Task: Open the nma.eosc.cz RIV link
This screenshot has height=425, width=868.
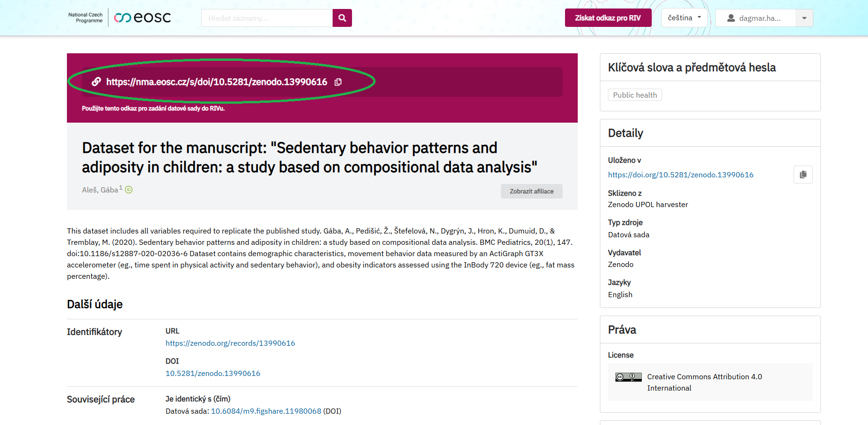Action: point(216,82)
